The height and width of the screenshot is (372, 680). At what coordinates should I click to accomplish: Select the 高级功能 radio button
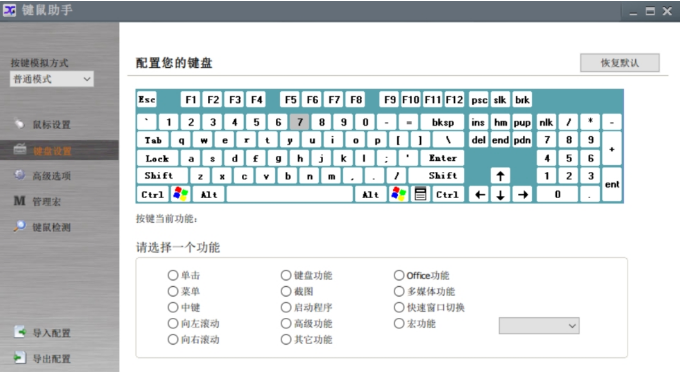[286, 323]
